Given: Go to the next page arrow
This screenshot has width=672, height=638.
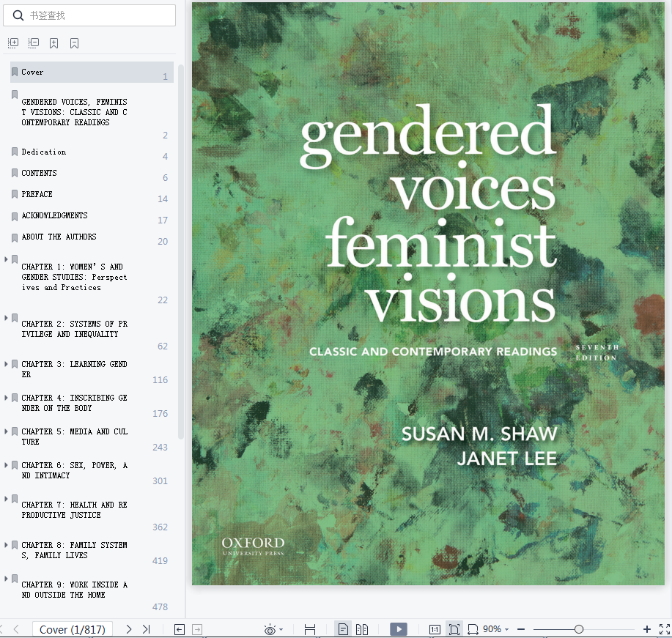Looking at the screenshot, I should point(128,629).
